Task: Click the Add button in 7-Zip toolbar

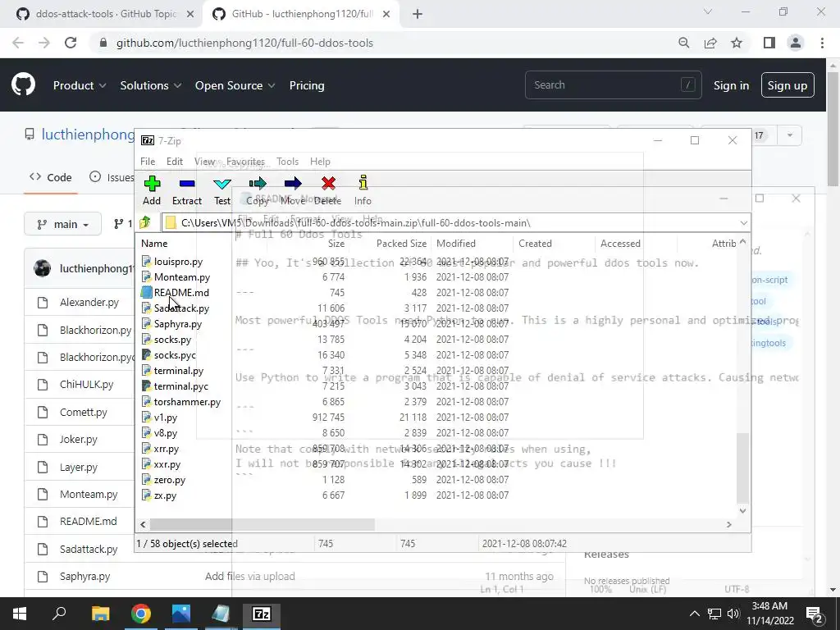Action: click(x=152, y=190)
